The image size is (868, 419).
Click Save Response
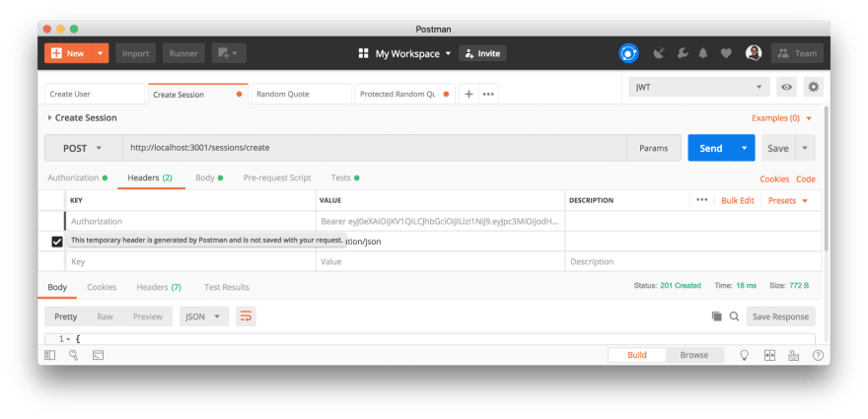pos(780,316)
